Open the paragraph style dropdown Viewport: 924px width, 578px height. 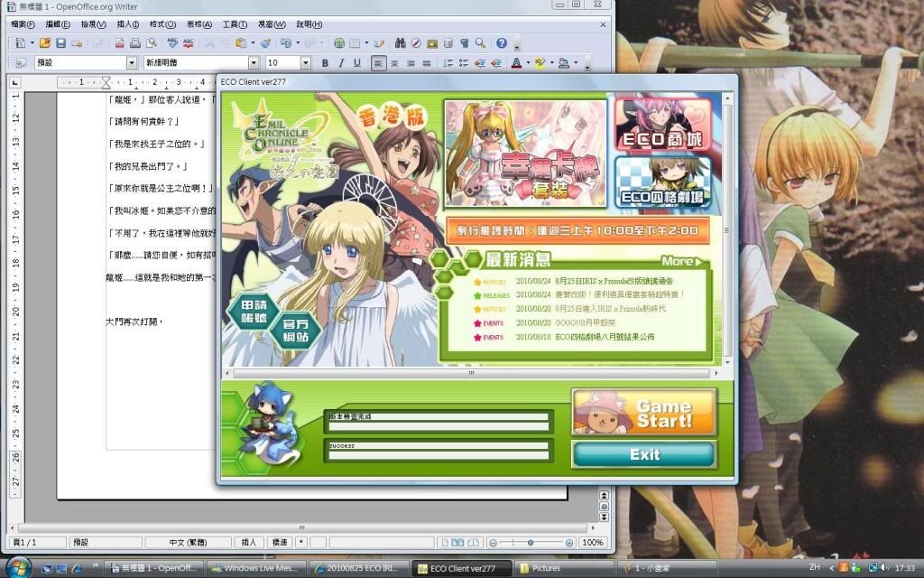[x=132, y=63]
